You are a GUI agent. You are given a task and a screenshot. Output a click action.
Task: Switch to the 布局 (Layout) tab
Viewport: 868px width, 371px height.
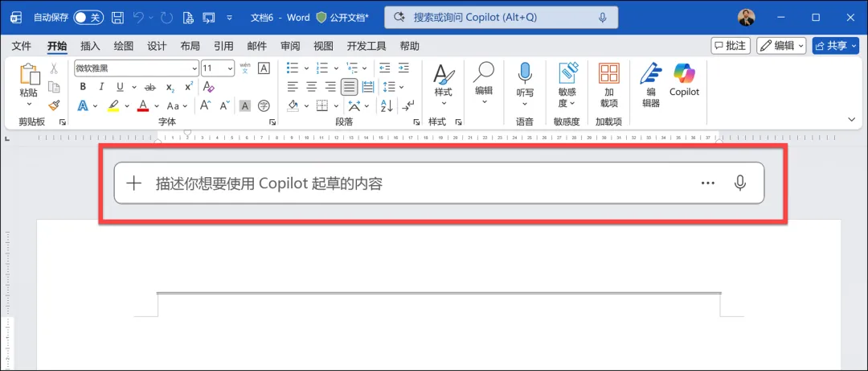point(190,46)
